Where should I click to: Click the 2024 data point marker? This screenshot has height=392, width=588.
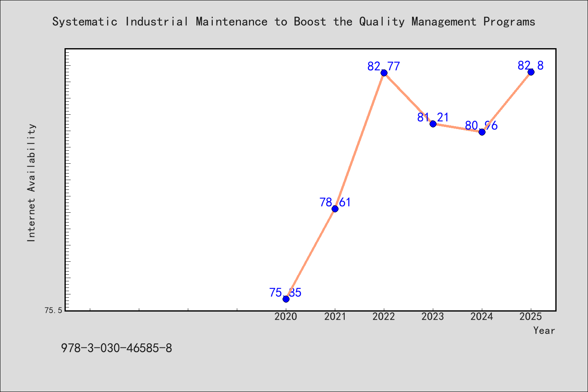point(482,132)
